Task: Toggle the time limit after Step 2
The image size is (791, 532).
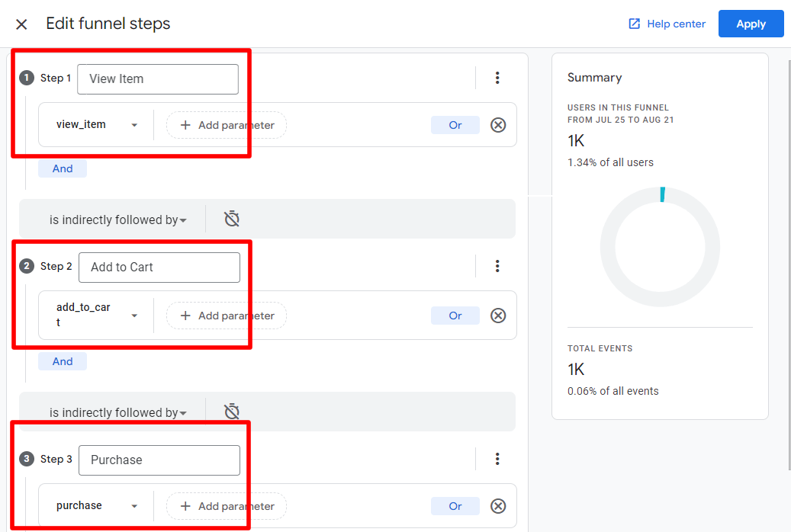Action: (232, 412)
